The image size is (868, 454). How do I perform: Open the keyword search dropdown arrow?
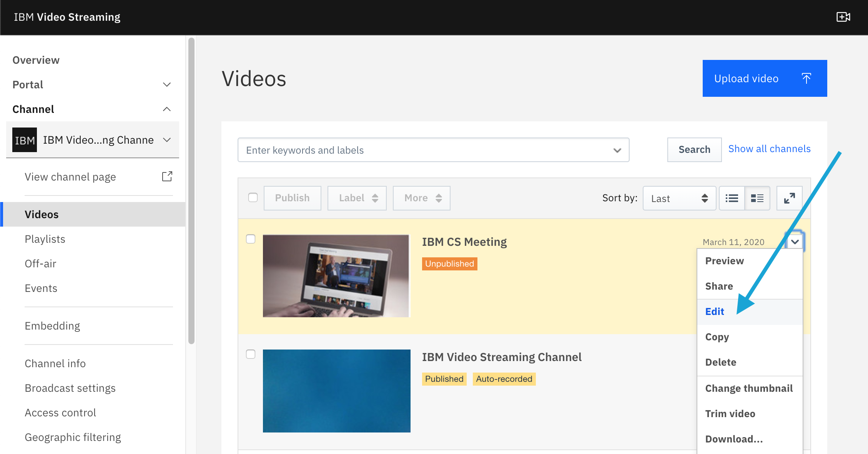(x=617, y=150)
